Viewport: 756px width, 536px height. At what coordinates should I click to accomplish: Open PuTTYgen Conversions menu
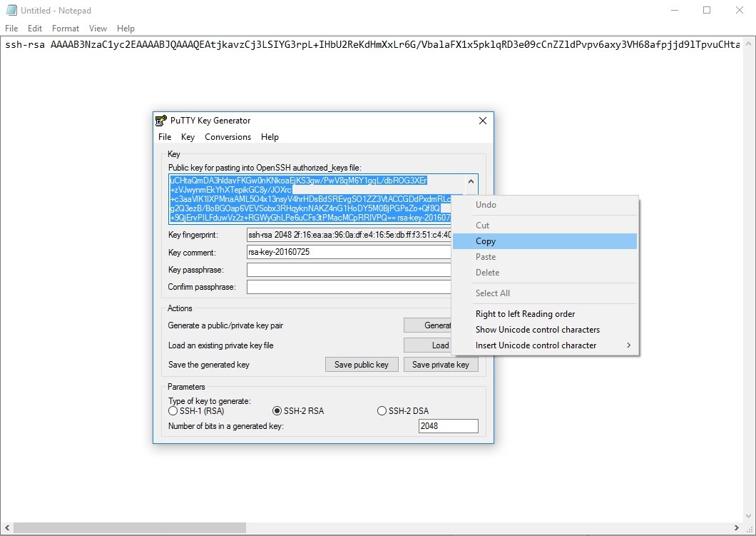tap(228, 137)
